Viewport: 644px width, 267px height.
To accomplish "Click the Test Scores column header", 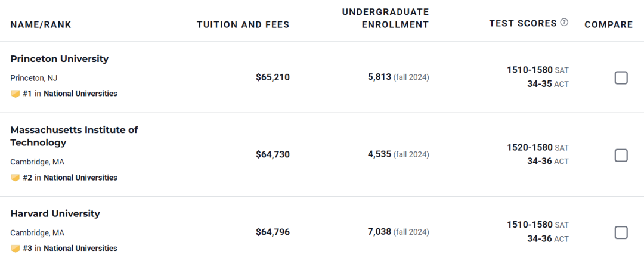I will [x=523, y=23].
